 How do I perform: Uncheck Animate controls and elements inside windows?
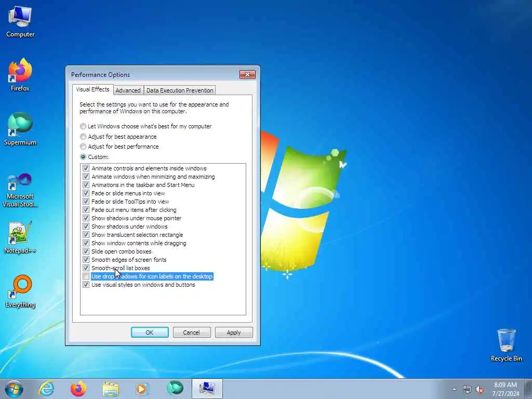pos(86,168)
